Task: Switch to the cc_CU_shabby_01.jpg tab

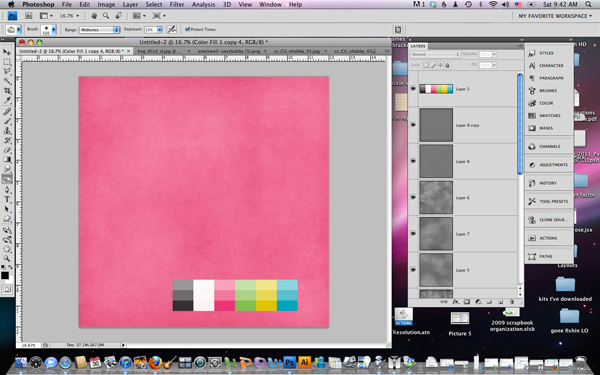Action: click(x=298, y=51)
